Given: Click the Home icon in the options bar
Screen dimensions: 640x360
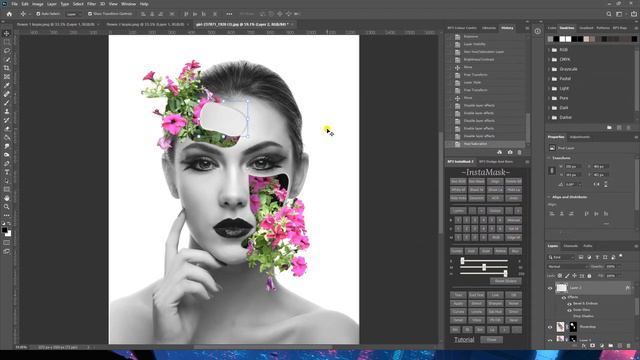Looking at the screenshot, I should 9,14.
